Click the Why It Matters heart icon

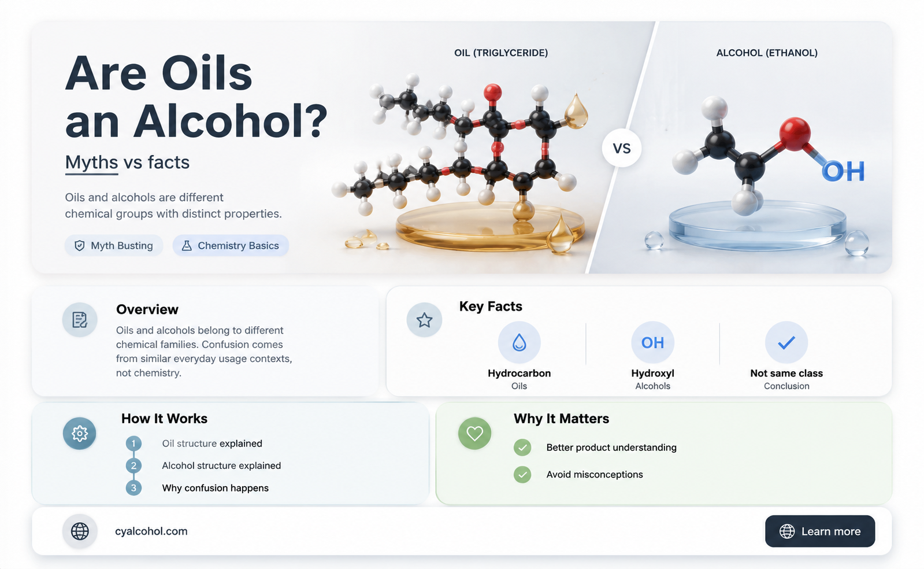pos(474,433)
